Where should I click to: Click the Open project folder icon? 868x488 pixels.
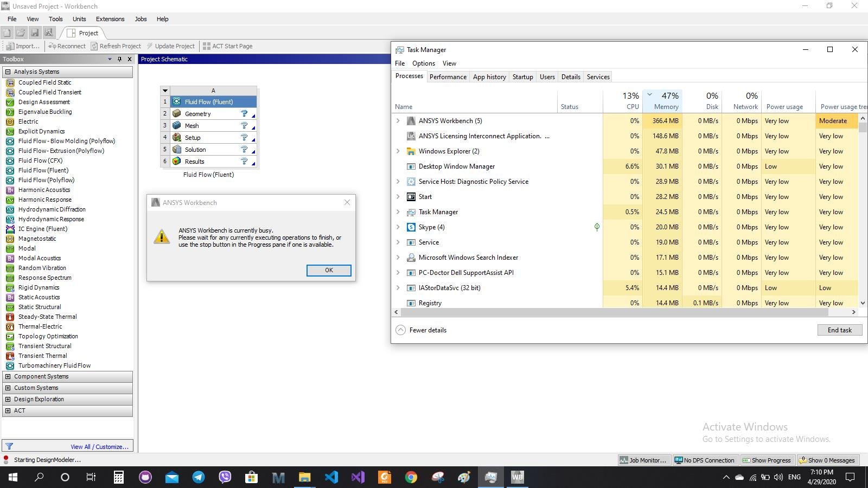tap(21, 33)
